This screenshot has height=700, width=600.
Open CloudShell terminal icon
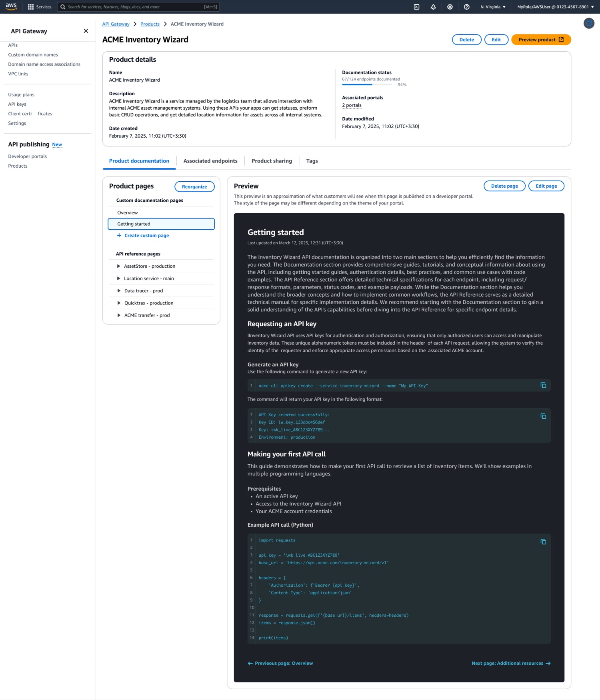point(416,7)
